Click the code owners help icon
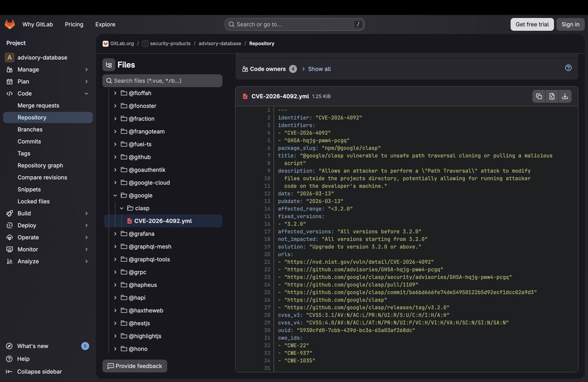This screenshot has width=588, height=382. 568,68
